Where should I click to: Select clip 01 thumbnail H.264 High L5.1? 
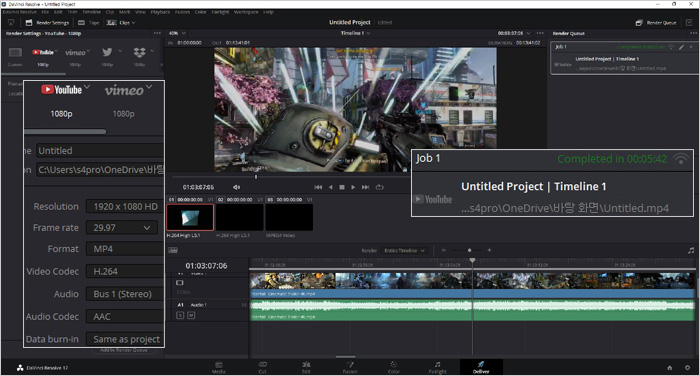pos(190,217)
